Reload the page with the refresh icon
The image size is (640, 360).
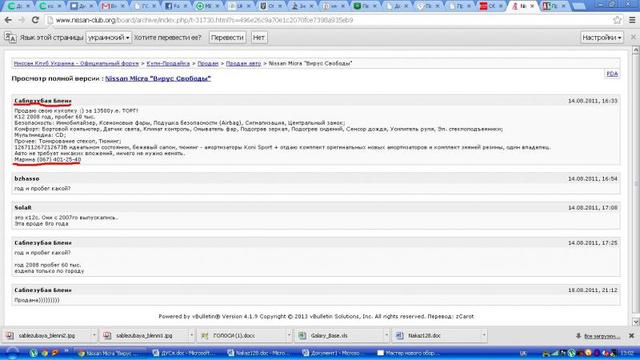[x=36, y=20]
